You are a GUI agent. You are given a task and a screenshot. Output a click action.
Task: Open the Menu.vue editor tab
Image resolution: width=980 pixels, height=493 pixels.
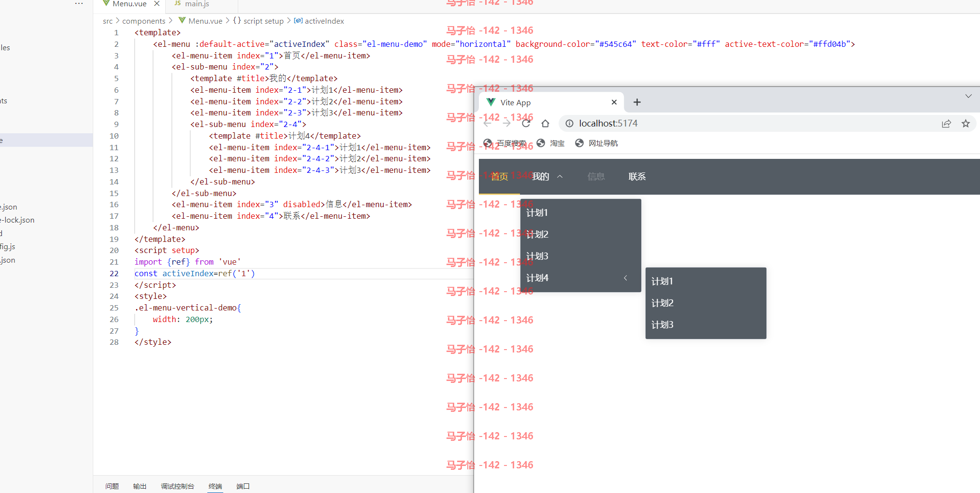pyautogui.click(x=130, y=4)
